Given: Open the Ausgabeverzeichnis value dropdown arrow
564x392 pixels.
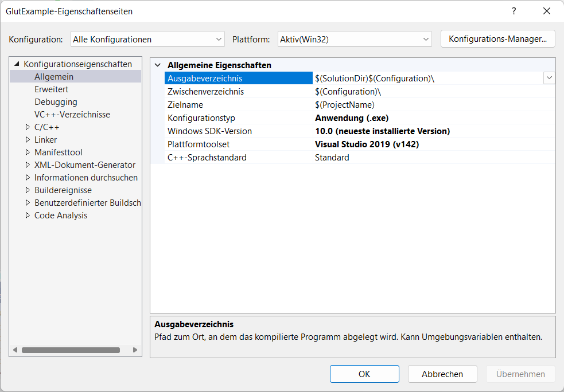Looking at the screenshot, I should 549,78.
